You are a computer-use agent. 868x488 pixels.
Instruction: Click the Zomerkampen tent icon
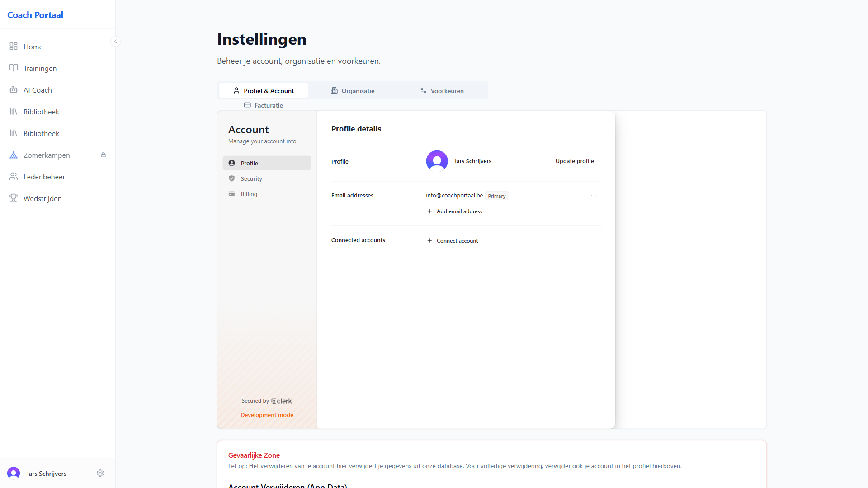14,155
